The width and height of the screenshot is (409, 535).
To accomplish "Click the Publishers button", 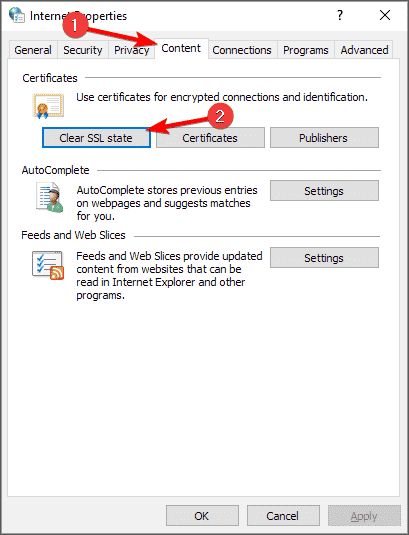I will pyautogui.click(x=324, y=138).
